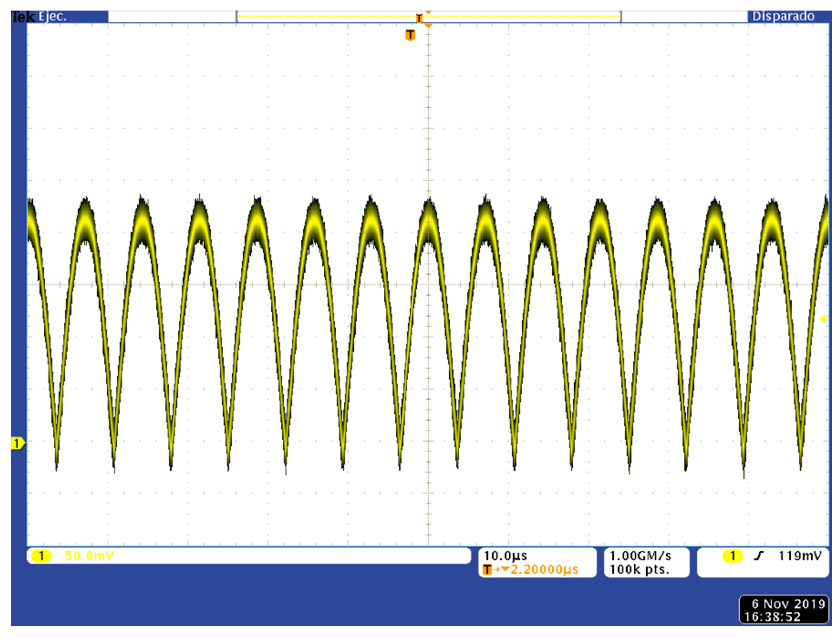This screenshot has height=639, width=840.
Task: Click the orange T icon beside 2.20000µs
Action: tap(487, 569)
